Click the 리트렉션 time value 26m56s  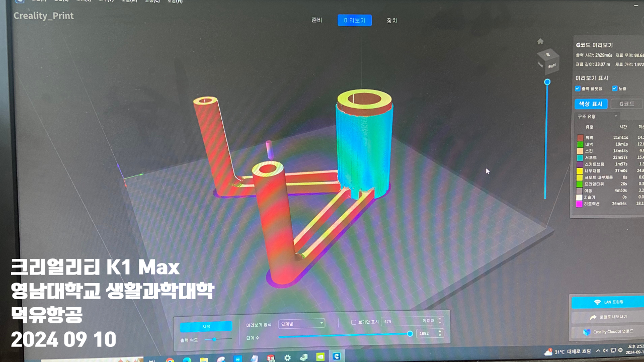620,204
